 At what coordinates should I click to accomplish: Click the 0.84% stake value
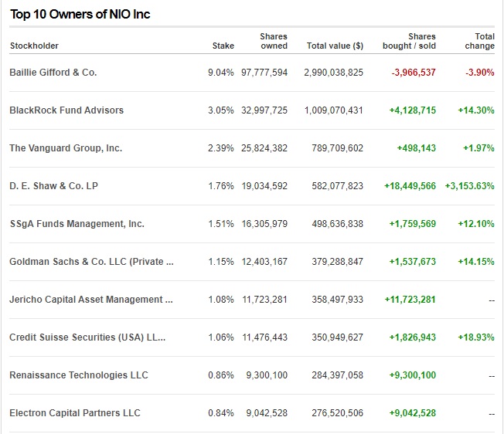point(221,413)
